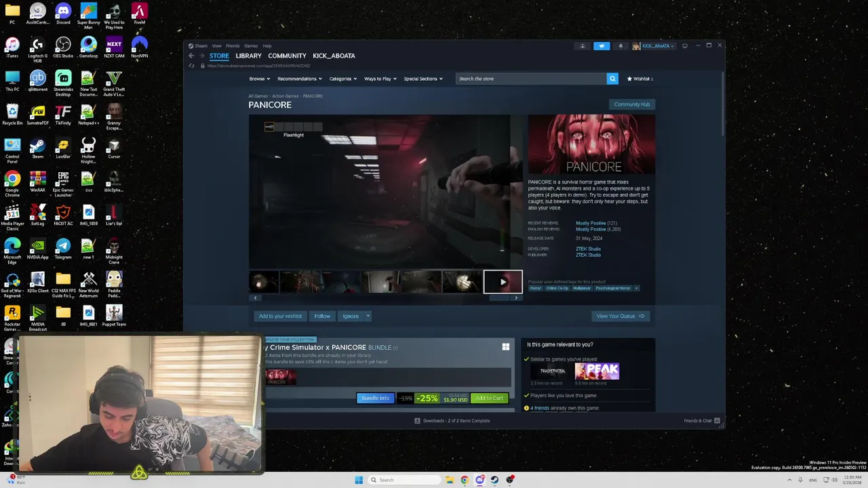Expand the Ways to Play dropdown

click(x=380, y=79)
